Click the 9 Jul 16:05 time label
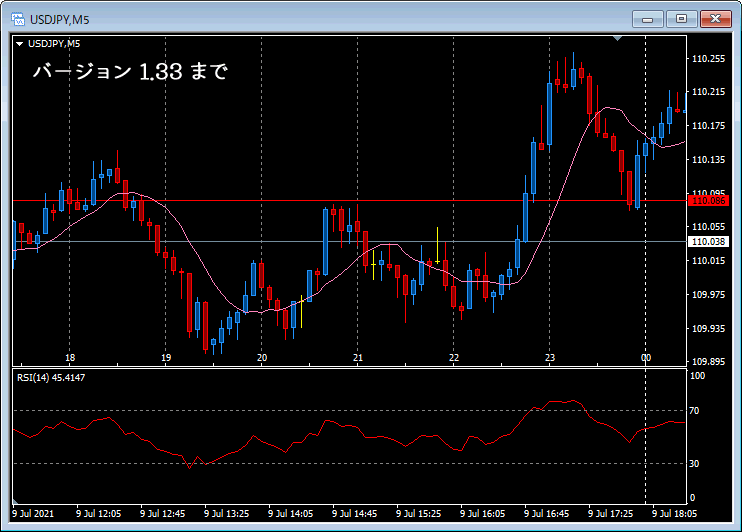Viewport: 742px width, 532px height. (x=483, y=514)
